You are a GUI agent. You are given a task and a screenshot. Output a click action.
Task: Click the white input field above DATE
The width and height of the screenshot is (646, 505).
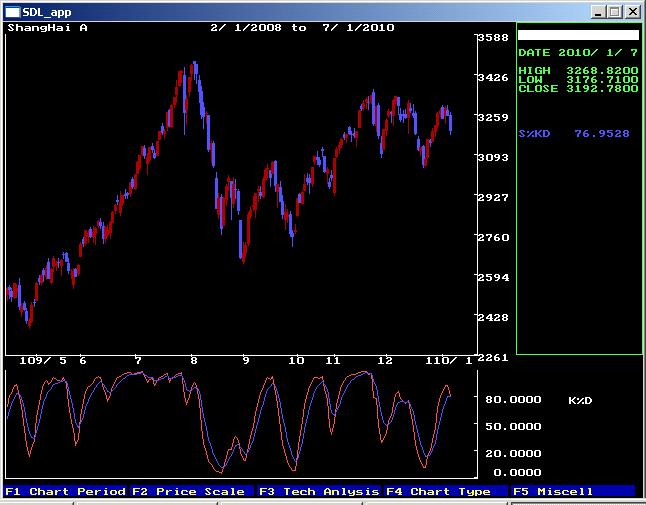[x=578, y=35]
